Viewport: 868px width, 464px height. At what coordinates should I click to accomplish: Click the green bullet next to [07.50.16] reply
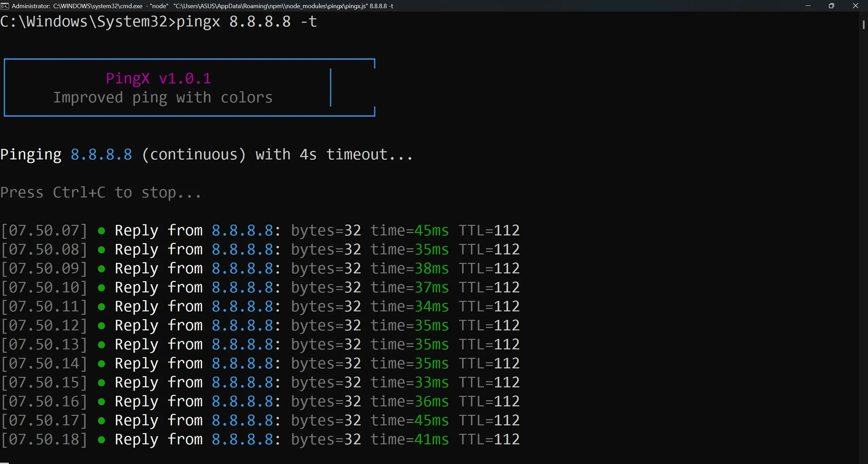click(101, 402)
